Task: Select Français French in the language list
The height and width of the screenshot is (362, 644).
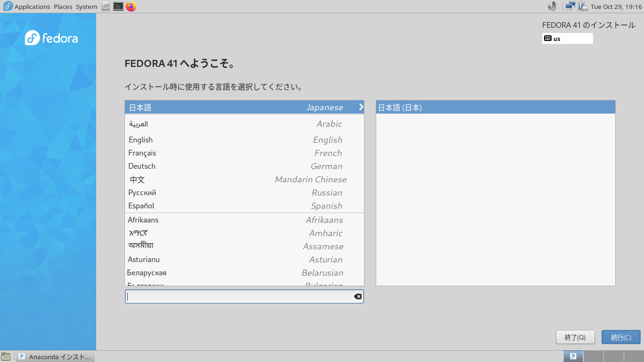Action: click(x=244, y=153)
